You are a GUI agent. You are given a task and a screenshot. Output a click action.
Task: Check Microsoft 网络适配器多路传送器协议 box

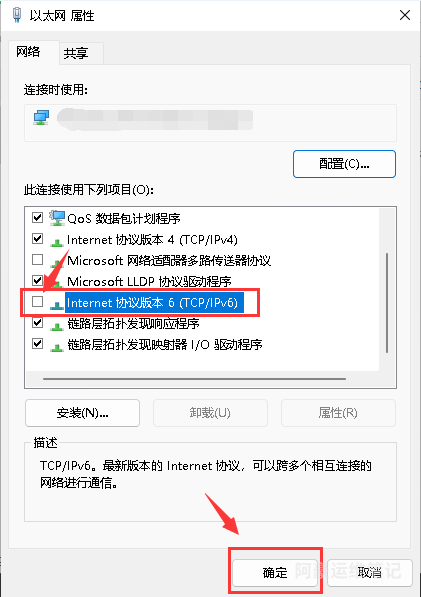point(37,260)
